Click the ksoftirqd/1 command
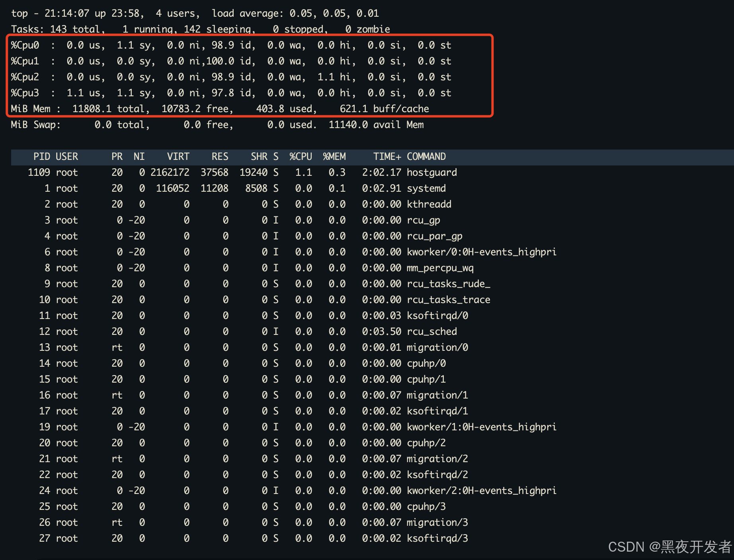 point(437,411)
